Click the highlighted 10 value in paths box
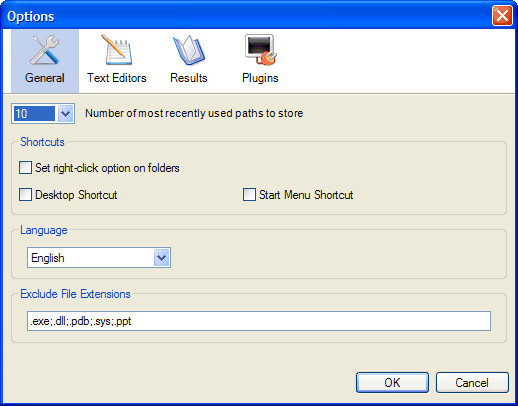This screenshot has height=406, width=518. [34, 114]
